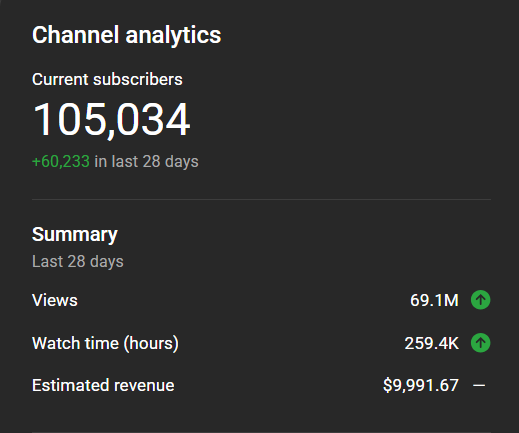Image resolution: width=519 pixels, height=433 pixels.
Task: Open the Views metric row label
Action: (55, 300)
